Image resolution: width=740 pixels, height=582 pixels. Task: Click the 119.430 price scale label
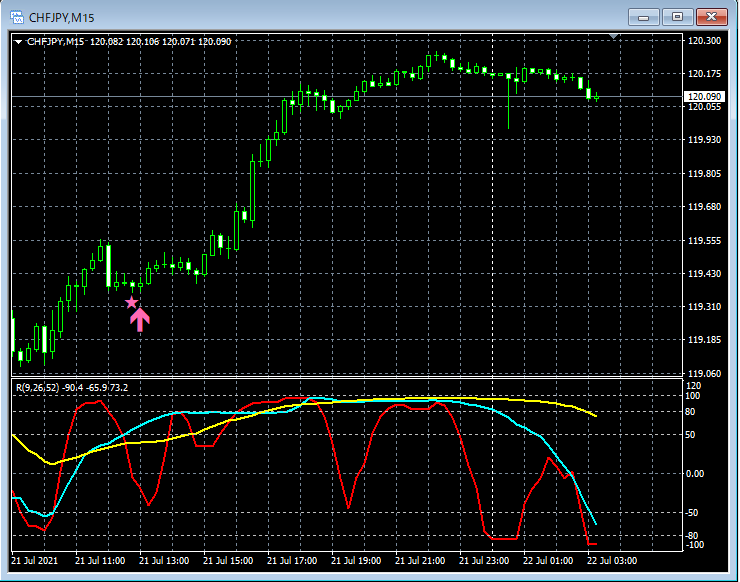click(x=705, y=274)
